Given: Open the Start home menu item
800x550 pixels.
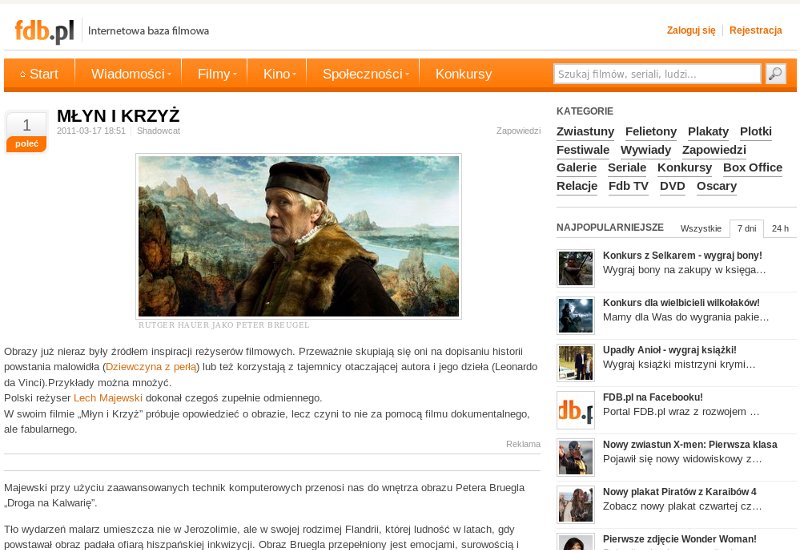Looking at the screenshot, I should [39, 74].
